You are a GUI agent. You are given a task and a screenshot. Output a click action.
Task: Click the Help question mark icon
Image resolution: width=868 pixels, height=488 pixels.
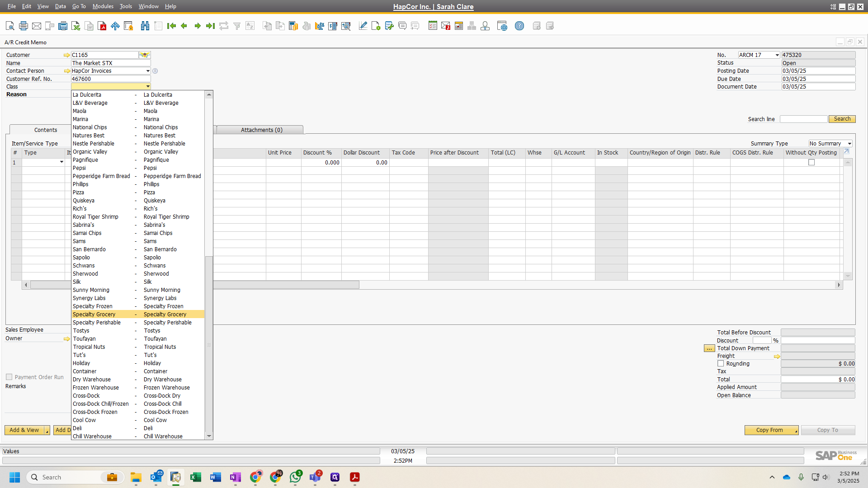[x=519, y=26]
